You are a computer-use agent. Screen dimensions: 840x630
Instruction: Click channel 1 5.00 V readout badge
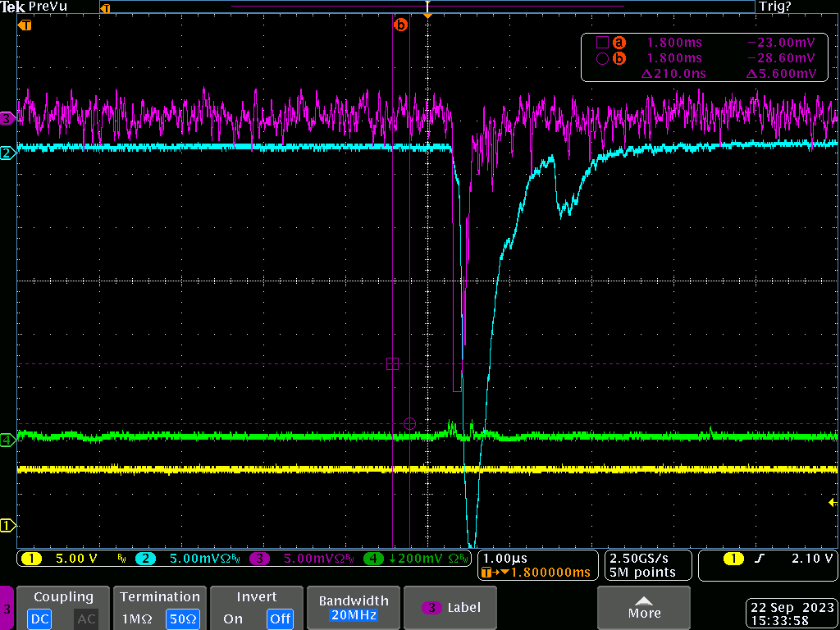(x=59, y=559)
